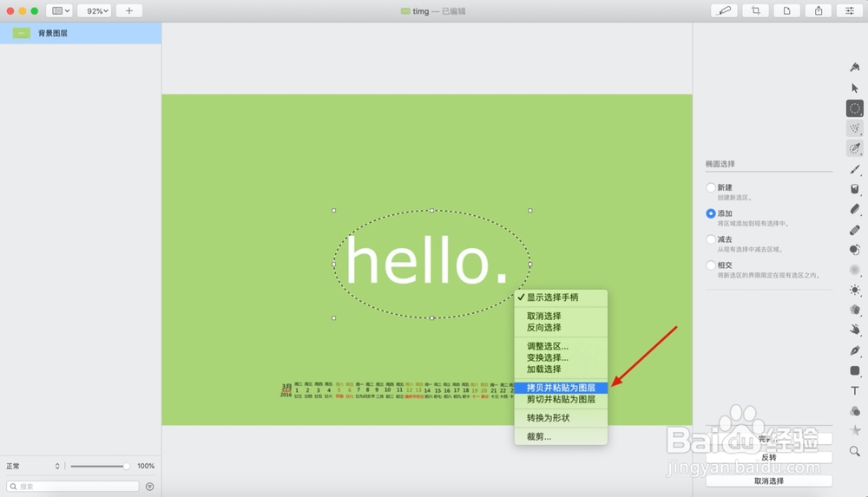
Task: Click the share icon in the top toolbar
Action: [819, 10]
